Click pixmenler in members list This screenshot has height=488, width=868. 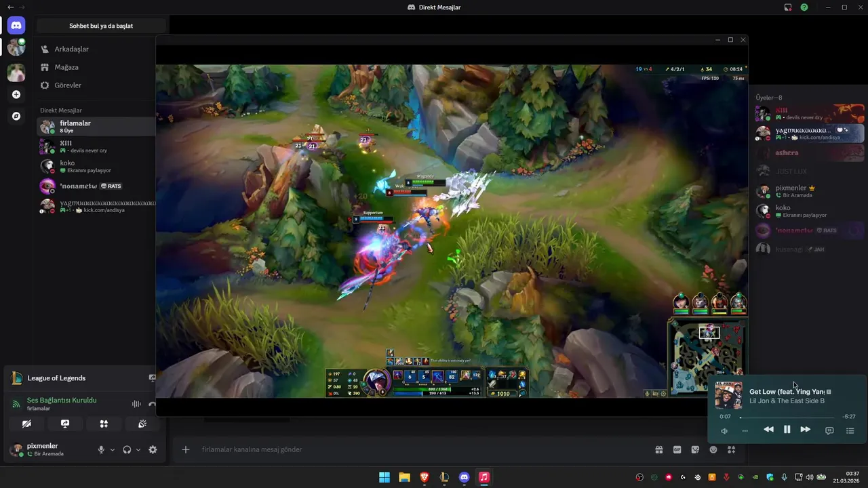tap(810, 191)
